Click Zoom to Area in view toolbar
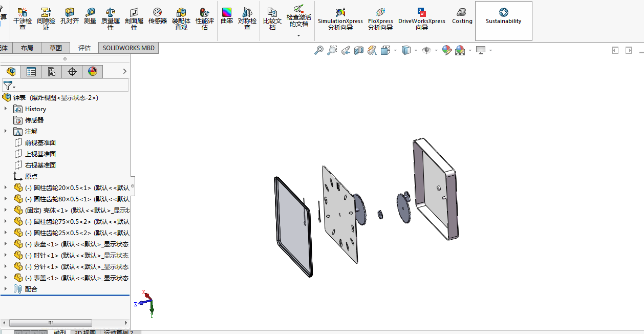The width and height of the screenshot is (644, 334). coord(332,50)
